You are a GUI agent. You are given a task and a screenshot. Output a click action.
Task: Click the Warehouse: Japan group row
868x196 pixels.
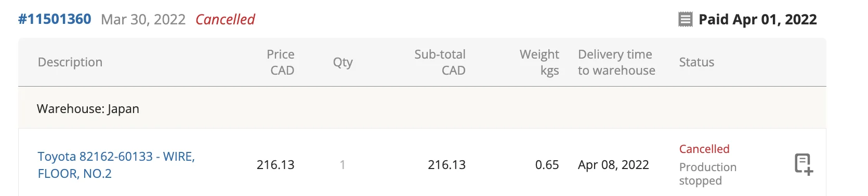[x=422, y=108]
